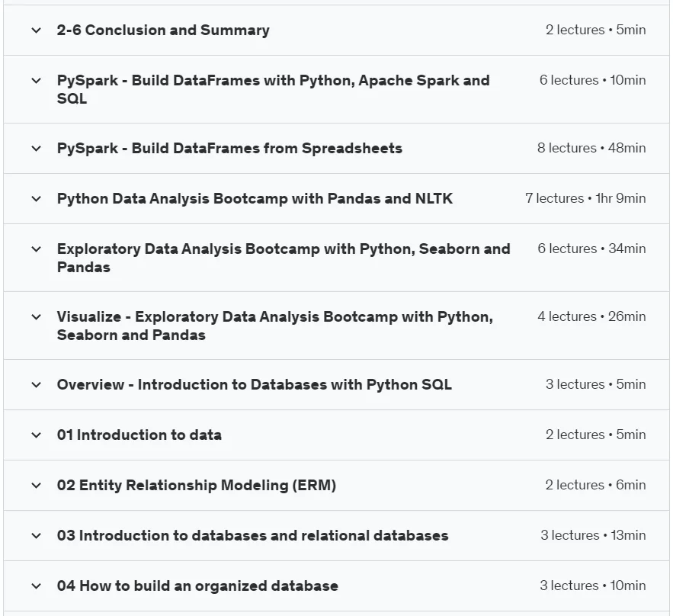Expand chevron for Python Data Analysis Bootcamp with Pandas and NLTK
This screenshot has height=616, width=673.
37,199
